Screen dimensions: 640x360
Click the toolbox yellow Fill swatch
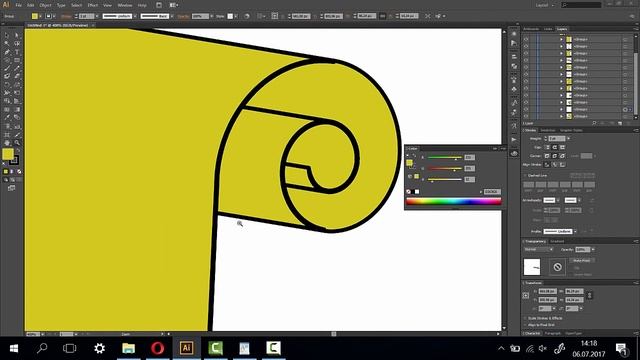[8, 154]
